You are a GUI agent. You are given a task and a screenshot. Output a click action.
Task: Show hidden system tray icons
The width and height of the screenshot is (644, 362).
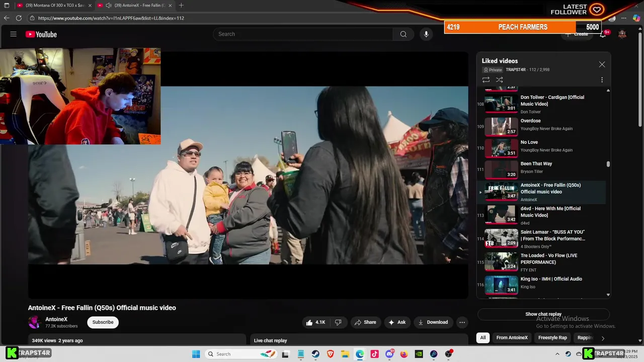(557, 354)
